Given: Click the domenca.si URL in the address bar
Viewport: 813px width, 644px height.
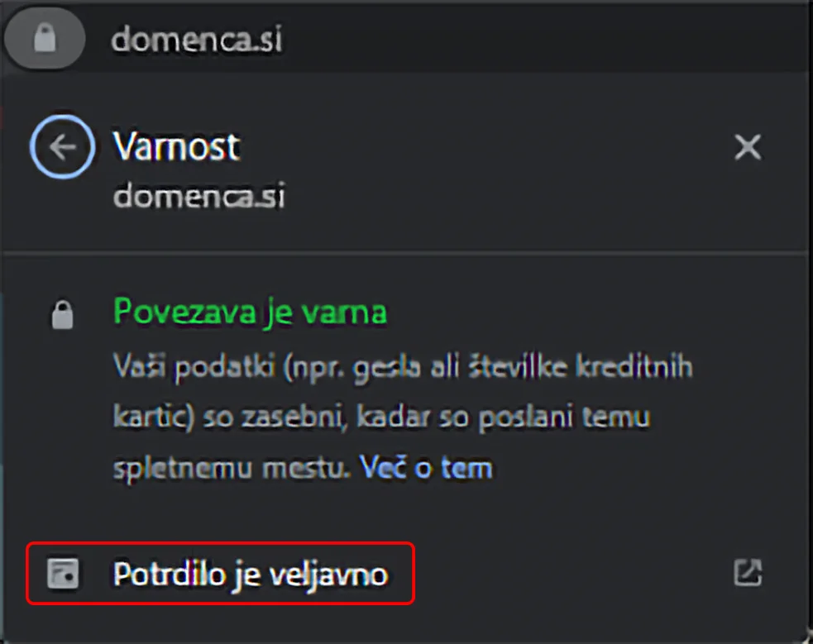Looking at the screenshot, I should pos(196,40).
